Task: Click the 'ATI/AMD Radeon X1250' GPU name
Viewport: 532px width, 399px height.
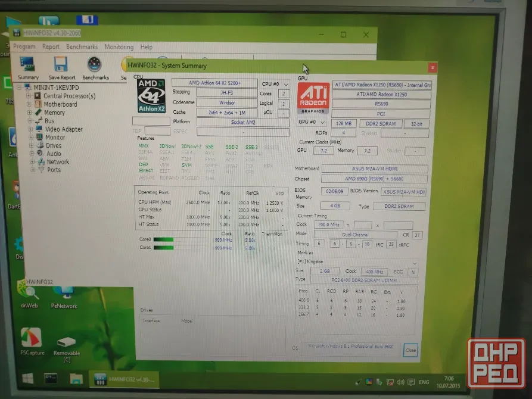Action: pyautogui.click(x=381, y=95)
